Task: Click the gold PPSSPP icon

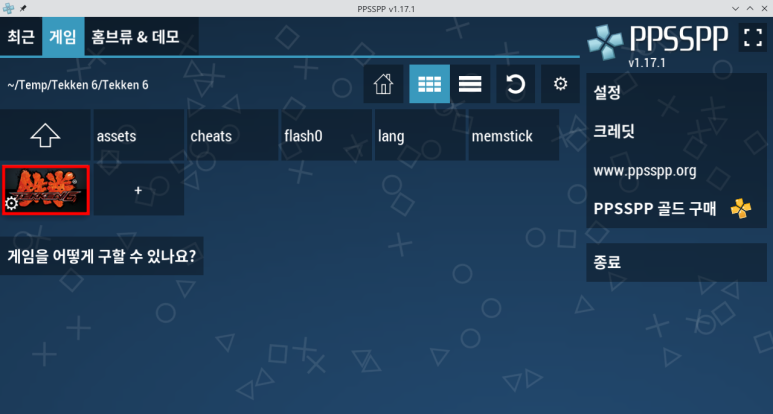Action: 740,208
